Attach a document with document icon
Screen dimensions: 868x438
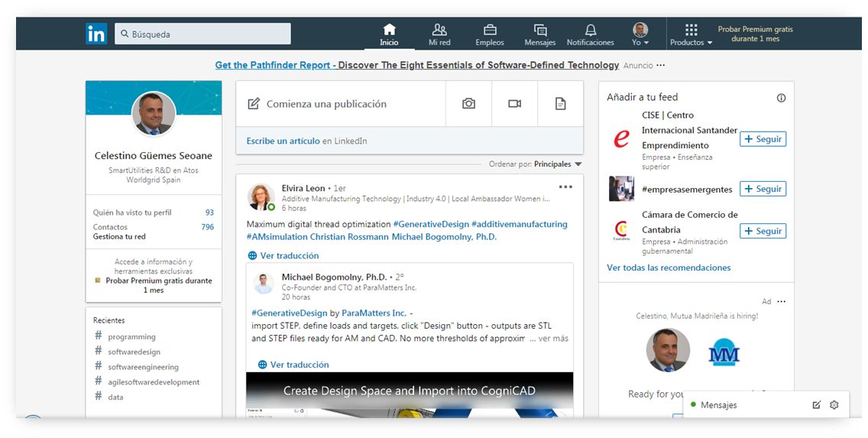click(561, 103)
